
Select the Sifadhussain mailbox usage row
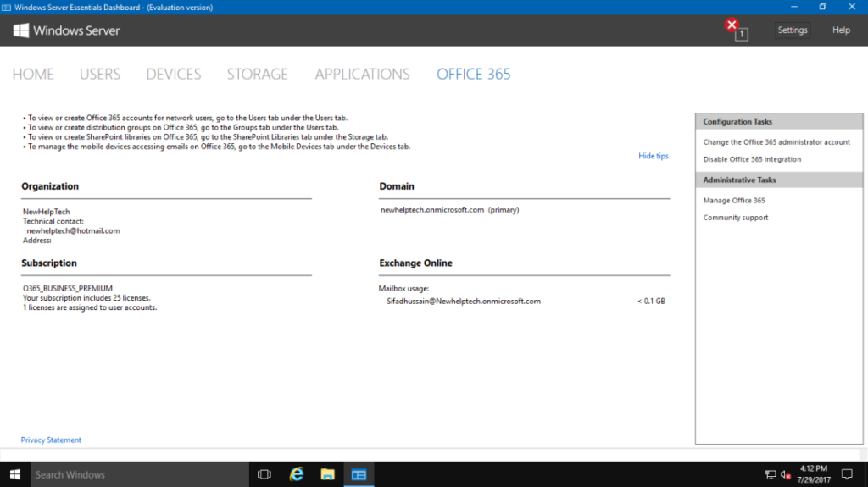pyautogui.click(x=525, y=301)
